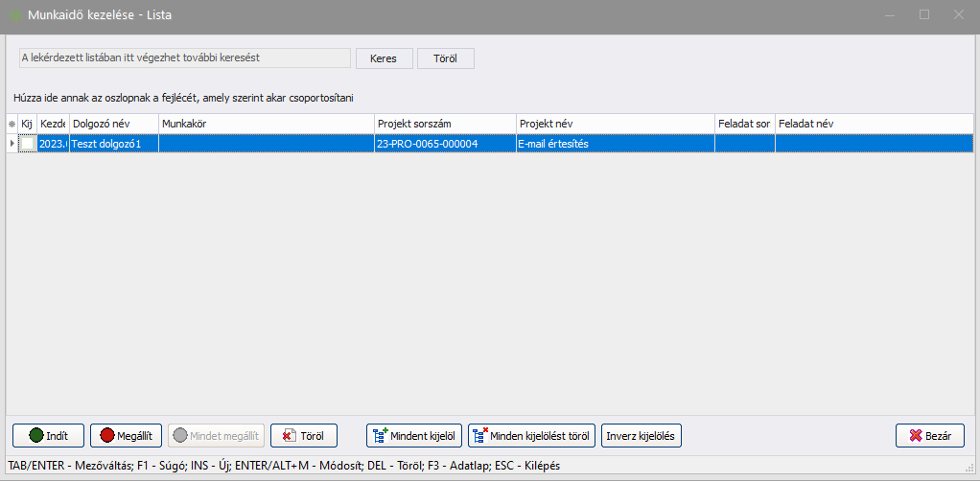Click the green Indít start button
980x482 pixels.
(49, 435)
